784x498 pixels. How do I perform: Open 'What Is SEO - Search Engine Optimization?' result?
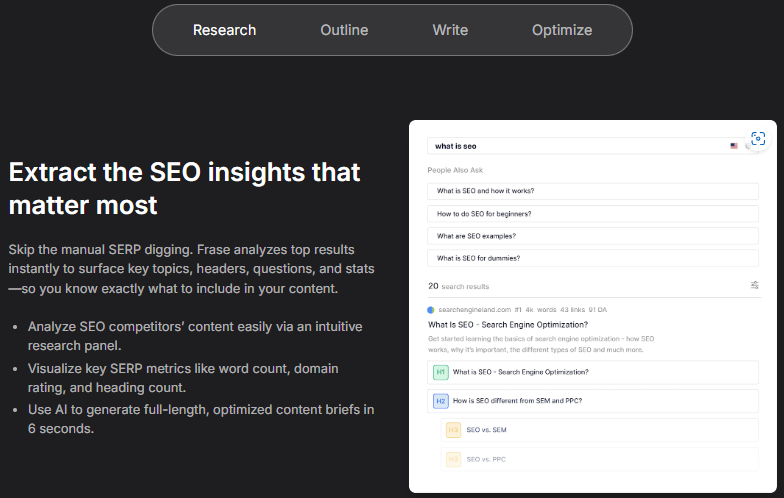[x=508, y=324]
